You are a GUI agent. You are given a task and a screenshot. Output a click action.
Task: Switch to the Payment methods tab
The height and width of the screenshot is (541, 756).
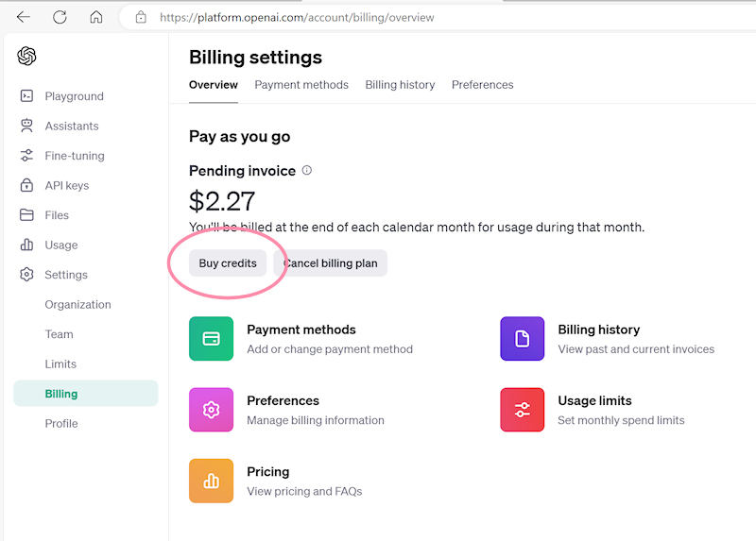coord(301,85)
